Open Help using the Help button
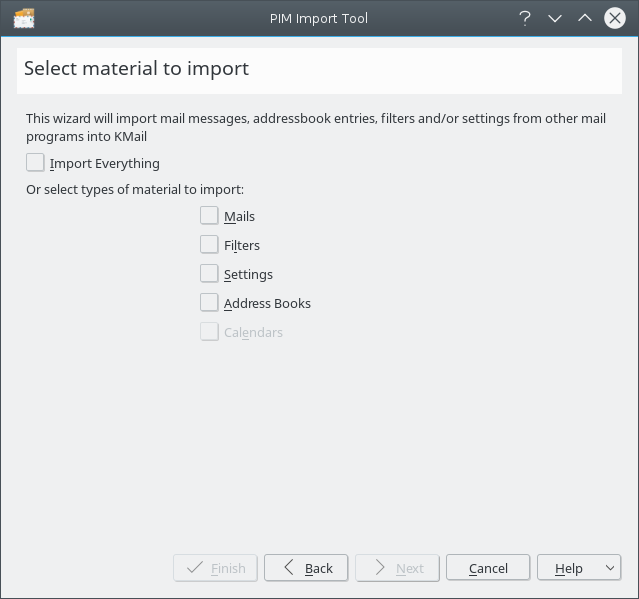Viewport: 639px width, 599px height. (568, 568)
